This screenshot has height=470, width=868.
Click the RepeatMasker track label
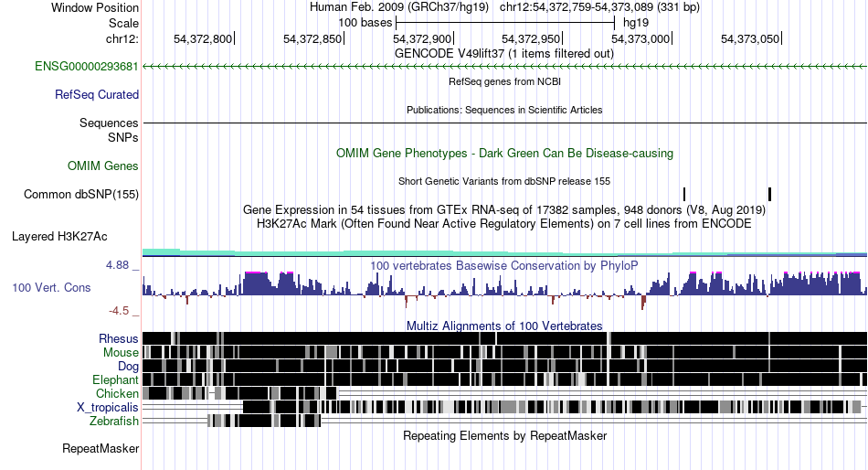pyautogui.click(x=101, y=448)
